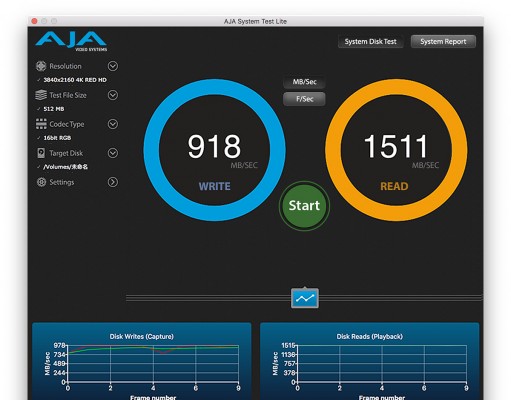Open the System Report
The image size is (511, 400).
coord(443,42)
